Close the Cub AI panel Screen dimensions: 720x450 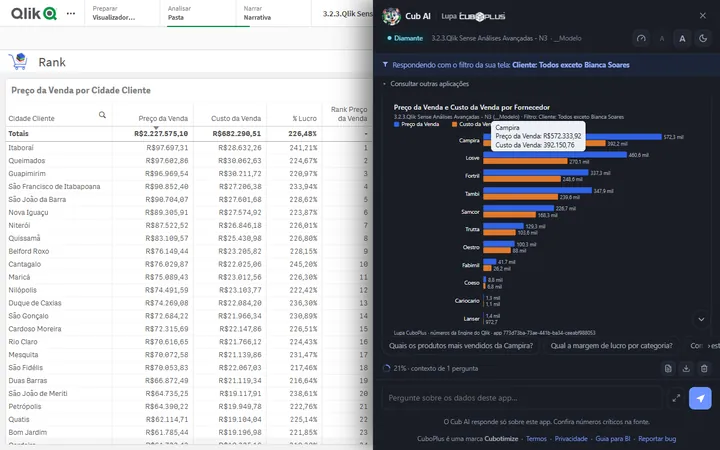pyautogui.click(x=703, y=16)
